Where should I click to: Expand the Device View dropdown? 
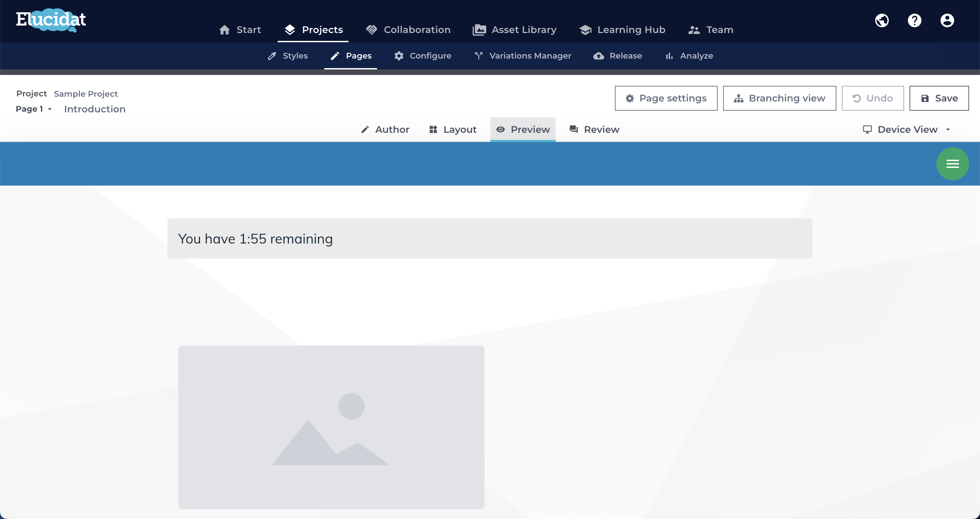click(x=906, y=129)
